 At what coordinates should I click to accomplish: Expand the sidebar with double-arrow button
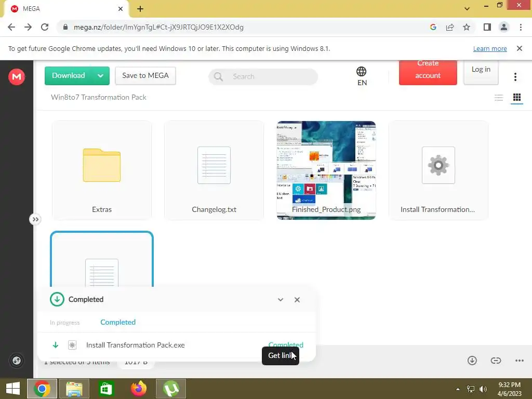[x=35, y=219]
